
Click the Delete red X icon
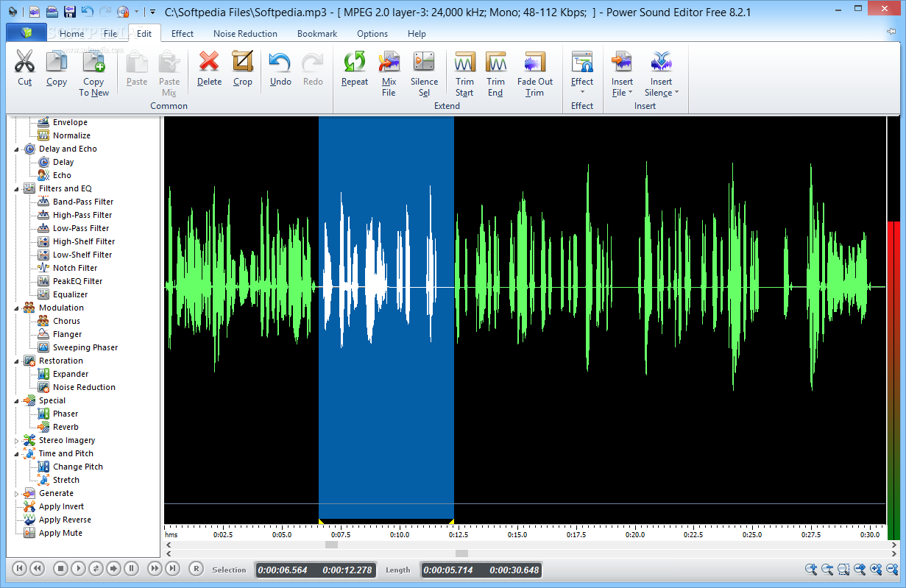[209, 61]
